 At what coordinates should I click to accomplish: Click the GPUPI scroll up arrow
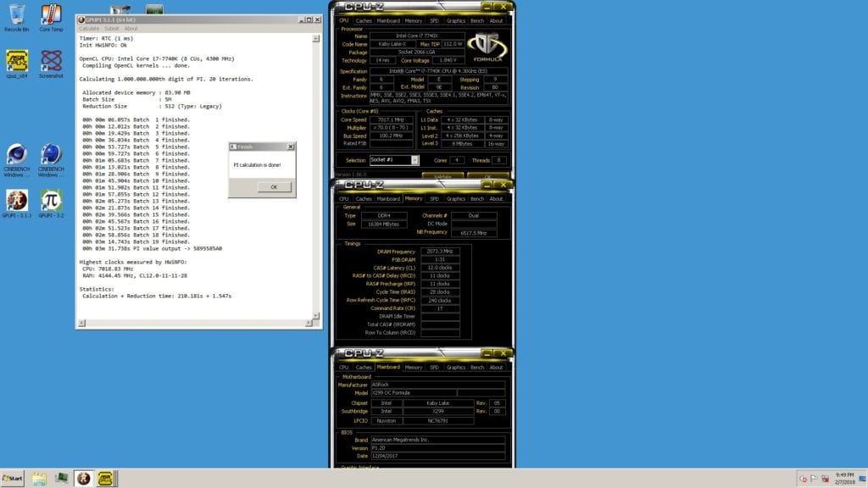[316, 39]
